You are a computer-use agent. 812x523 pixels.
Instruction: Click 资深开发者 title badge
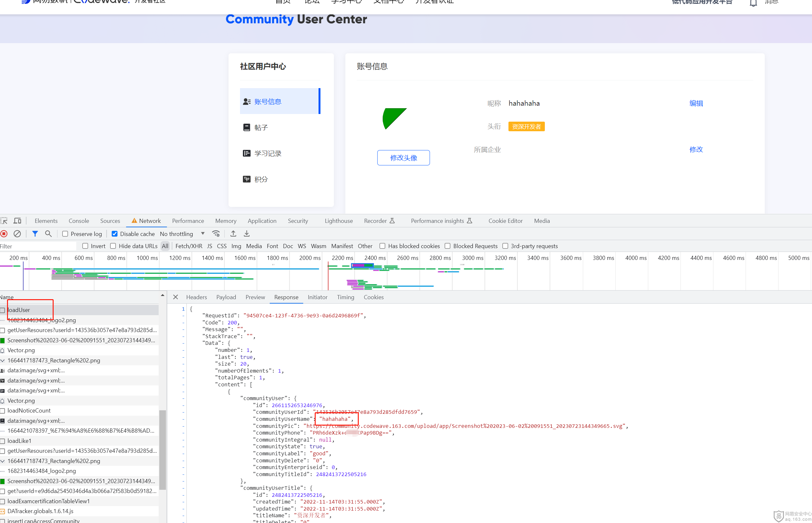[x=527, y=126]
